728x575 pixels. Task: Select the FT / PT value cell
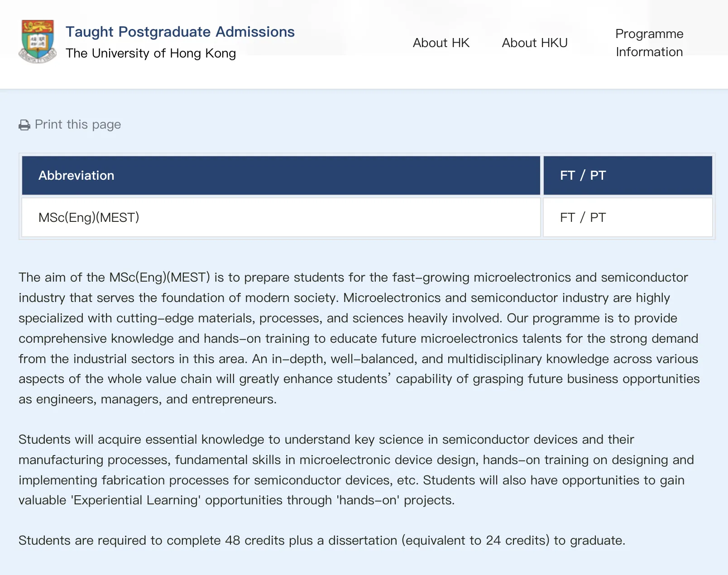583,218
